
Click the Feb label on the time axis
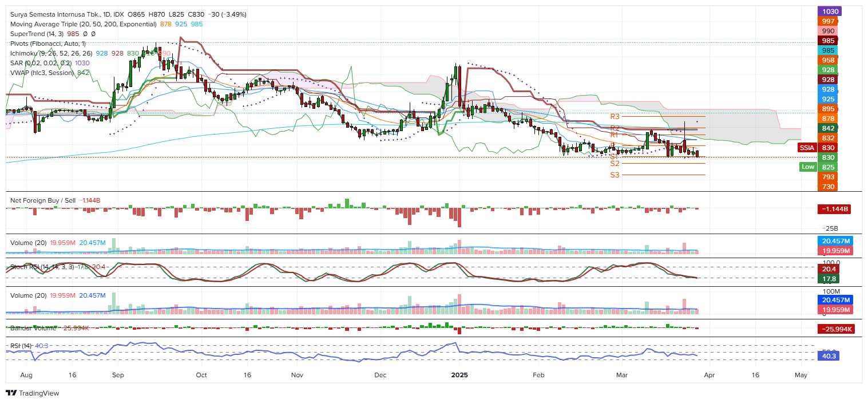[x=538, y=375]
